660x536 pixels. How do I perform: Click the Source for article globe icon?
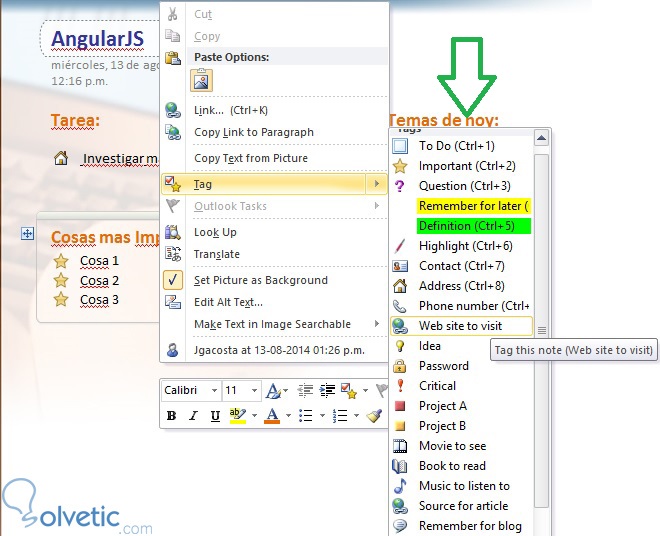[400, 506]
